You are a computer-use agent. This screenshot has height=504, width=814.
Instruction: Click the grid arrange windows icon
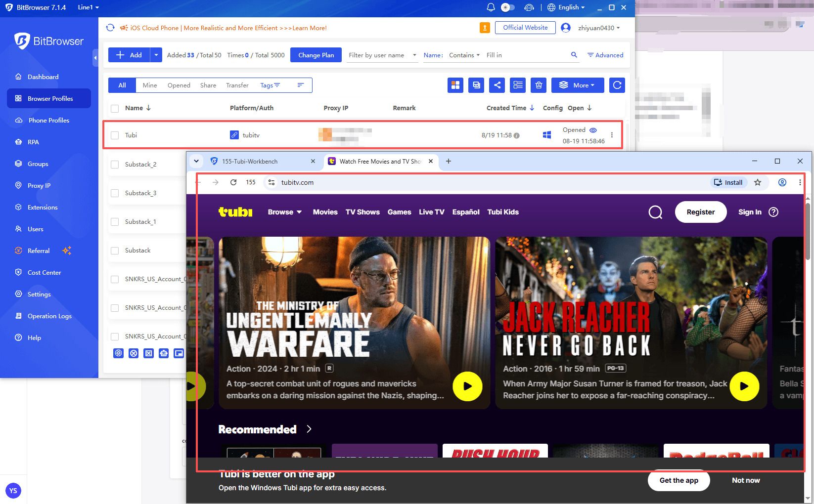pyautogui.click(x=455, y=85)
